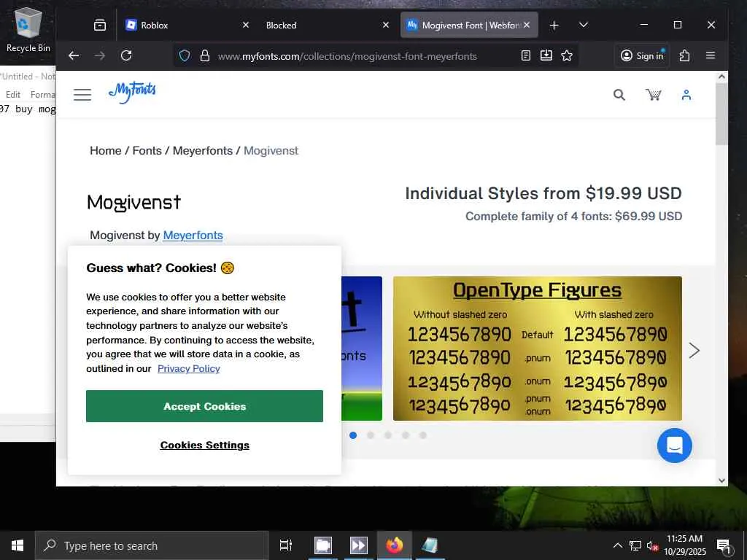Open the OpenType Figures image
This screenshot has width=747, height=560.
538,349
